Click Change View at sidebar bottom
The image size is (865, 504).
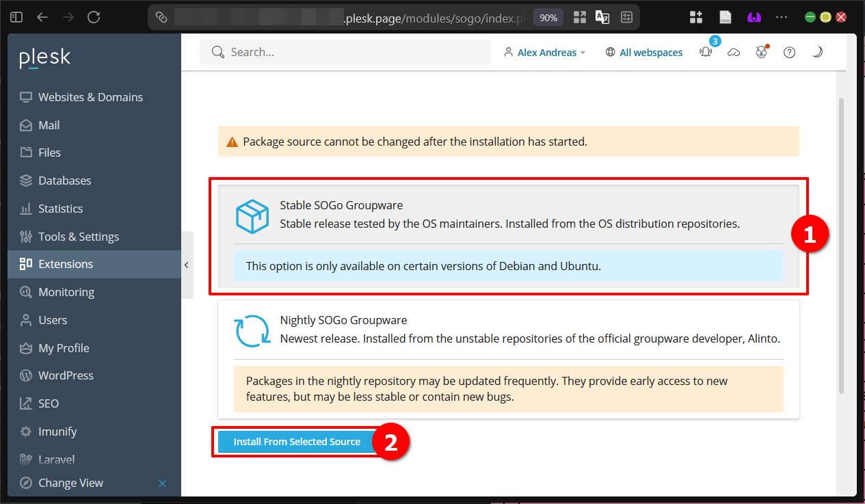[70, 483]
